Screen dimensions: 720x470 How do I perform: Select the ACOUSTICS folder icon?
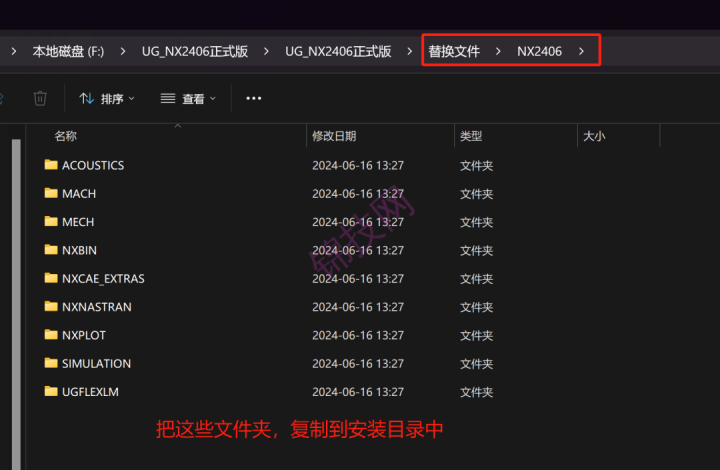(x=51, y=164)
